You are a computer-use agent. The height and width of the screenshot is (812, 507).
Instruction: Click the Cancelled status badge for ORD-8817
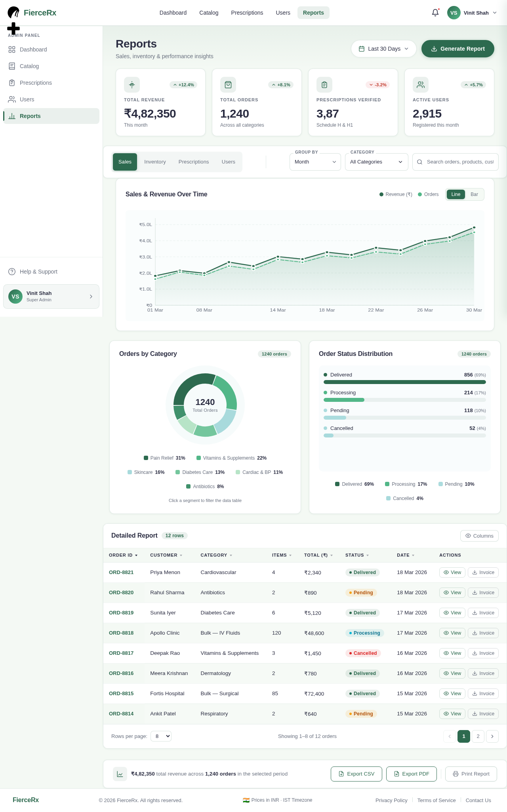tap(363, 653)
